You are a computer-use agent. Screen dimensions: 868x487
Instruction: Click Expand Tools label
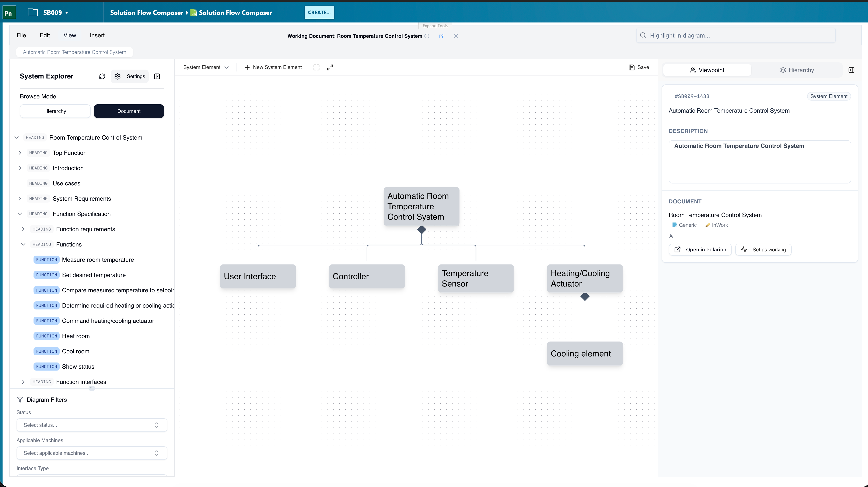435,26
